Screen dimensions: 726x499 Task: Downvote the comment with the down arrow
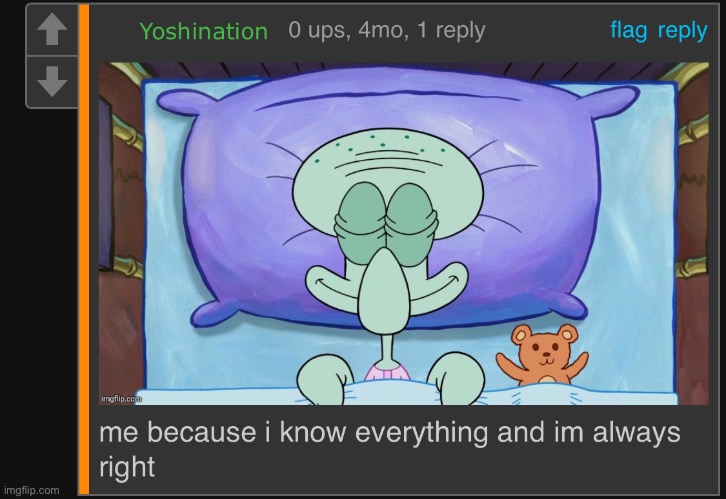pyautogui.click(x=52, y=82)
